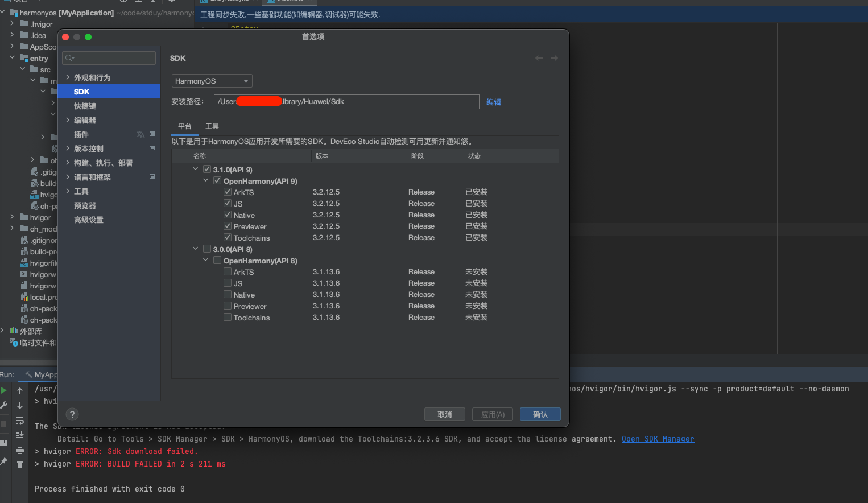Click the project-level icon on the 语言和框架 row
The height and width of the screenshot is (503, 868).
click(152, 177)
